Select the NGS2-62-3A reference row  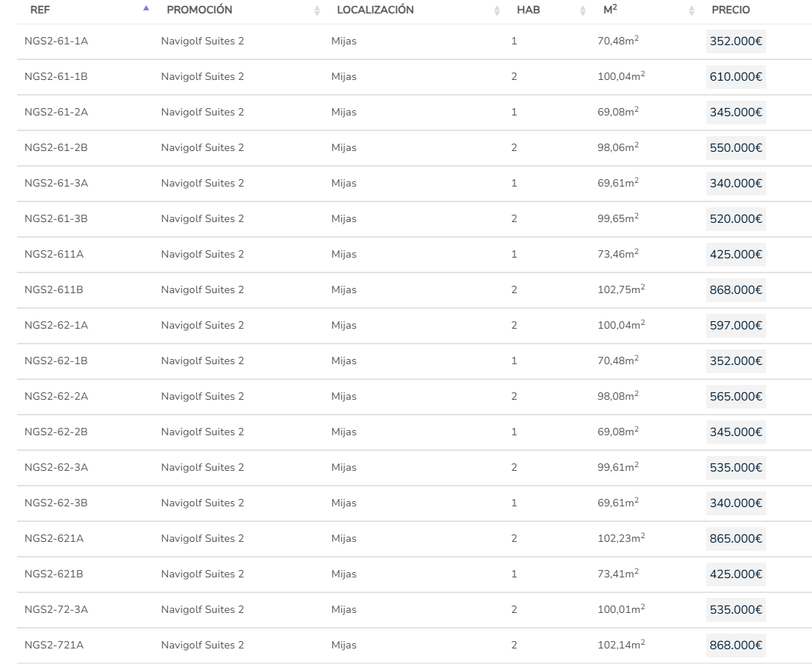(56, 468)
